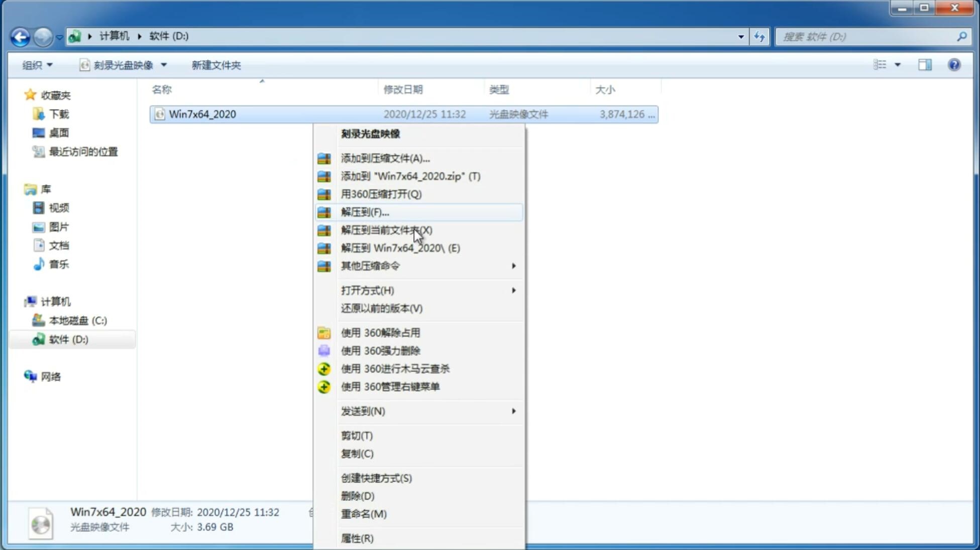This screenshot has height=550, width=980.
Task: Click 使用360进行木马云查杀 icon
Action: click(x=323, y=369)
